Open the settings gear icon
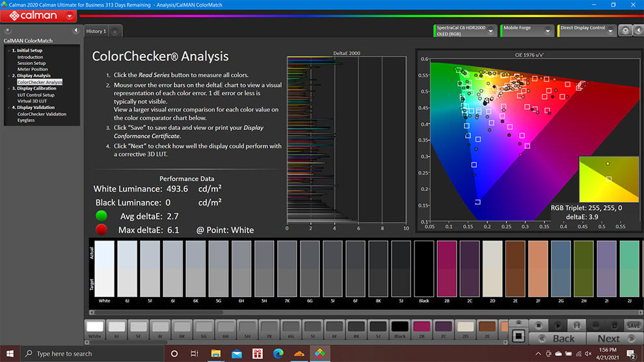Screen dimensions: 644x362 click(x=625, y=31)
